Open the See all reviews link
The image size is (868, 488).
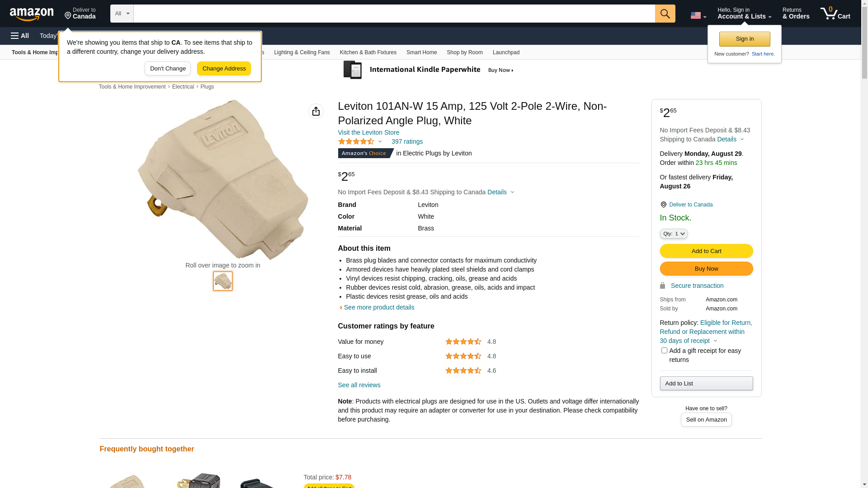(x=359, y=385)
